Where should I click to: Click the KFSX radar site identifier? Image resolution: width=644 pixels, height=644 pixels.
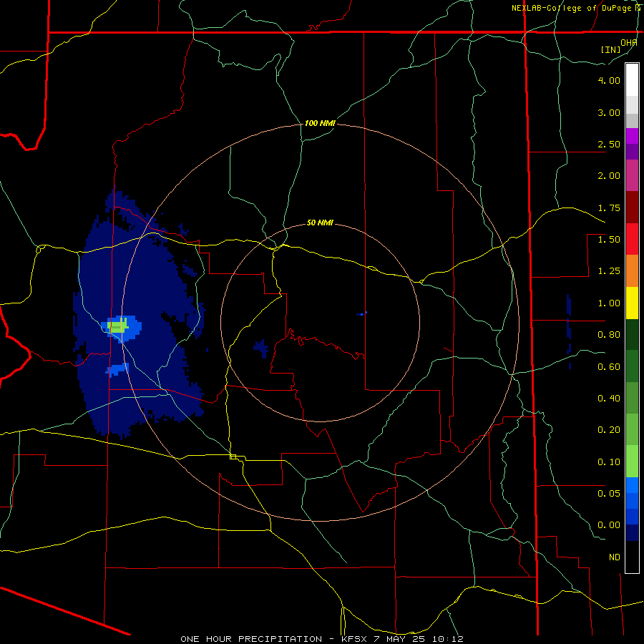tap(354, 639)
